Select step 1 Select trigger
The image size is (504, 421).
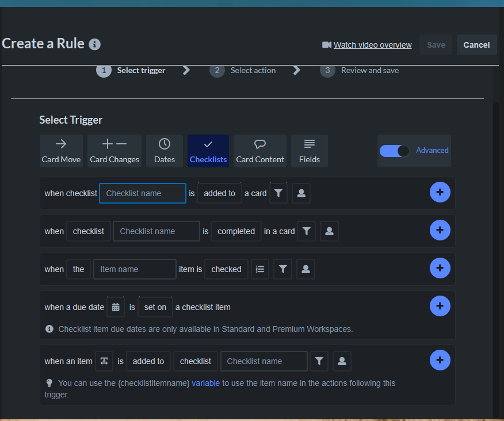tap(131, 71)
